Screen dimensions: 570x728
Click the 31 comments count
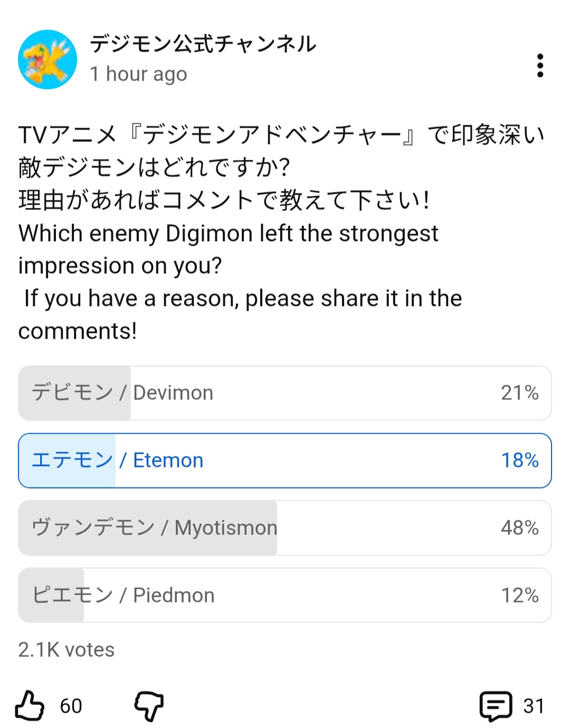pyautogui.click(x=533, y=706)
